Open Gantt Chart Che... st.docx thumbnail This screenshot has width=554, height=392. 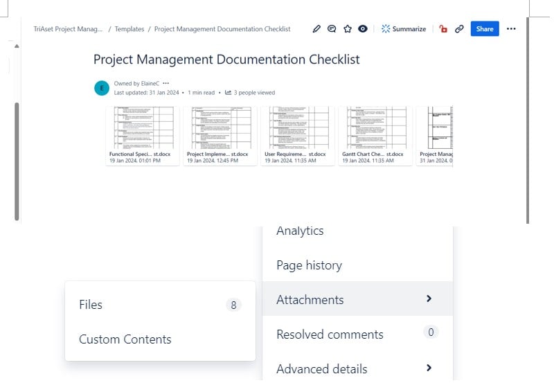pos(375,135)
